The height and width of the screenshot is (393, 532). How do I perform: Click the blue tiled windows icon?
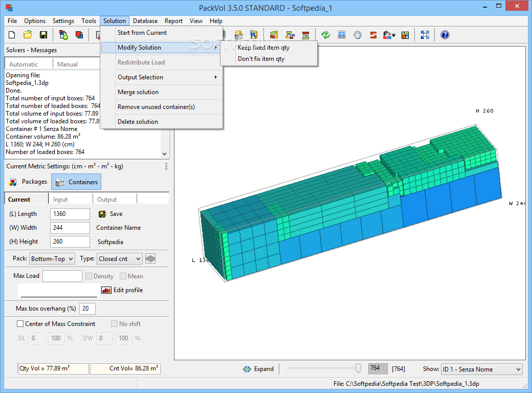tap(342, 35)
